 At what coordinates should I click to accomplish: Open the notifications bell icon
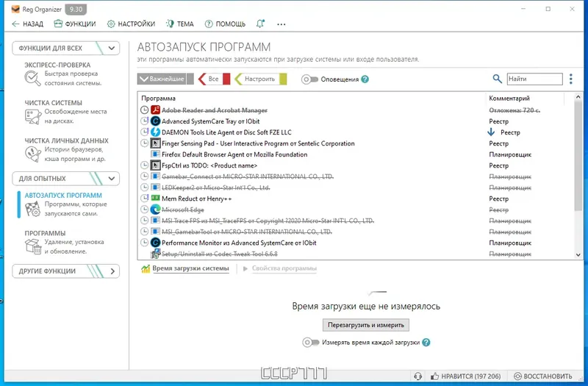tap(260, 24)
